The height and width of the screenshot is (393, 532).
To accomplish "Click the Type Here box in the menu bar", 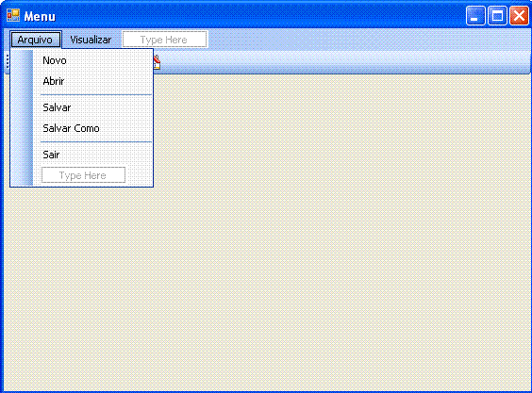I will pos(165,40).
